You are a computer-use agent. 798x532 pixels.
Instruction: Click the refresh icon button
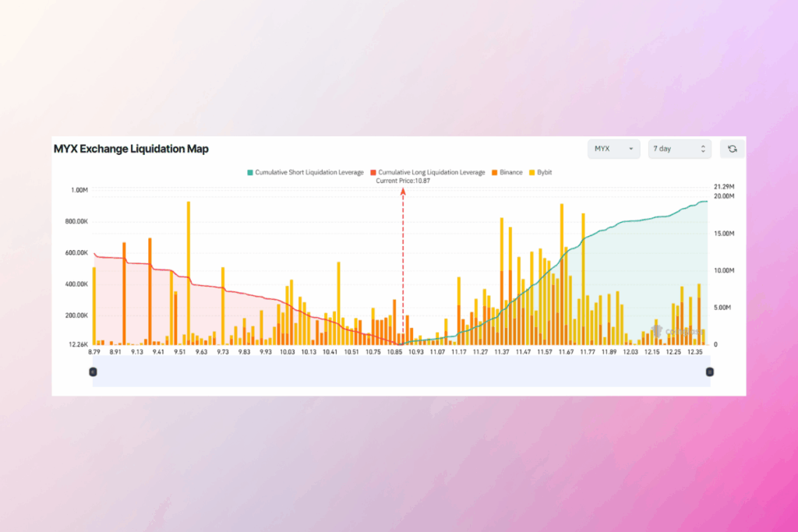732,149
